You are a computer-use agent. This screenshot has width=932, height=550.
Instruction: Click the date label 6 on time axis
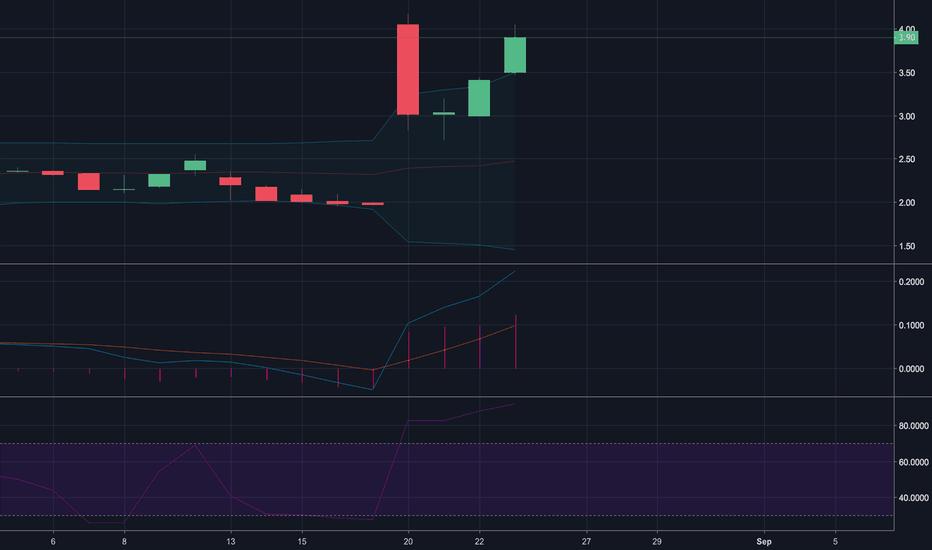[x=53, y=541]
